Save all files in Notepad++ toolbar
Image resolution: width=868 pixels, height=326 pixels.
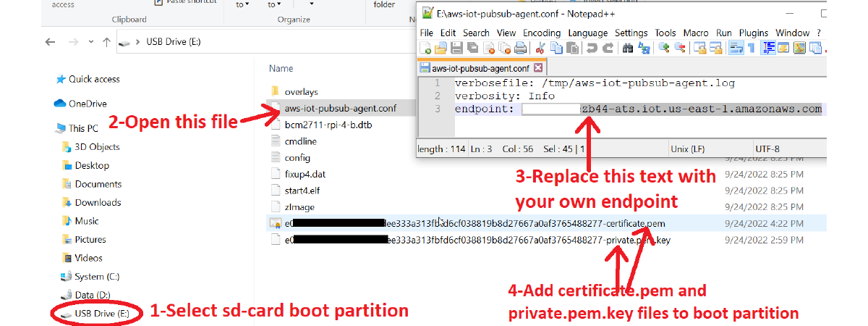(472, 48)
